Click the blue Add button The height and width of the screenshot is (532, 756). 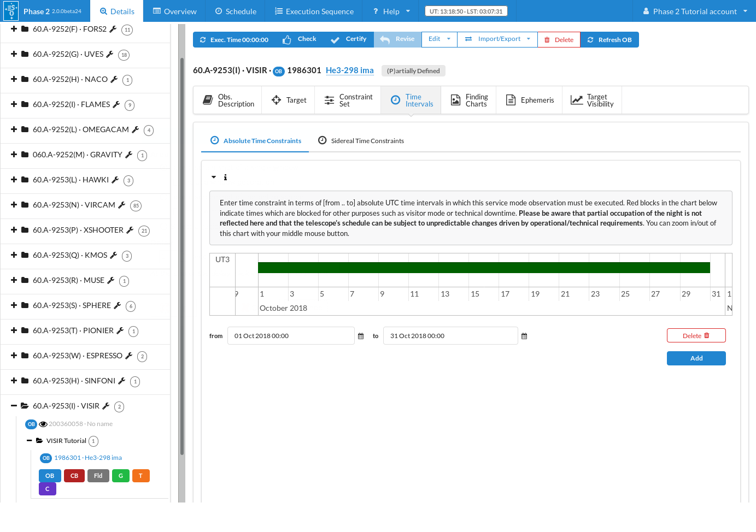click(x=696, y=358)
